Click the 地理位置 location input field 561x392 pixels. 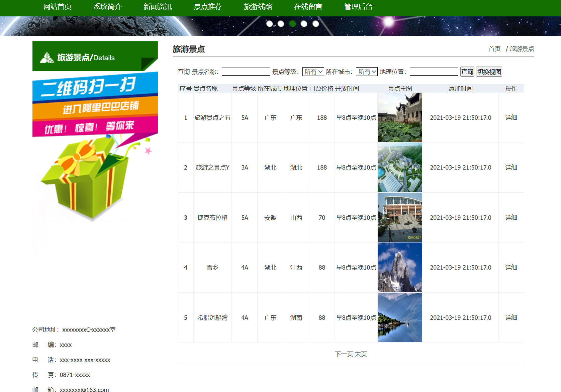tap(434, 71)
